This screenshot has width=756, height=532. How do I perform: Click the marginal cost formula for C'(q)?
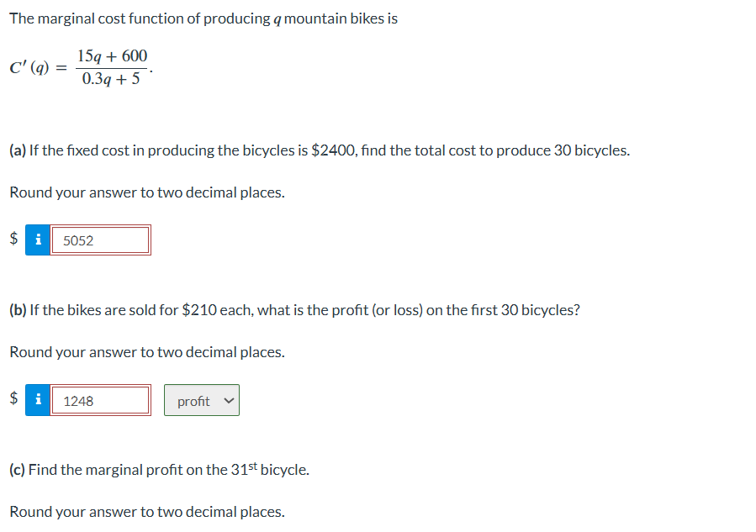(80, 67)
